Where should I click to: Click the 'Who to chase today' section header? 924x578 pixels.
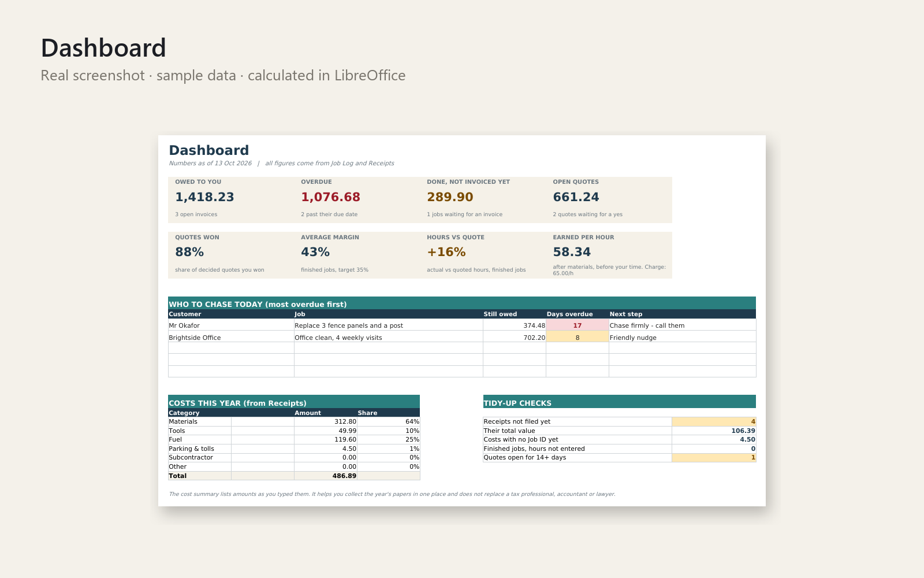pyautogui.click(x=462, y=303)
